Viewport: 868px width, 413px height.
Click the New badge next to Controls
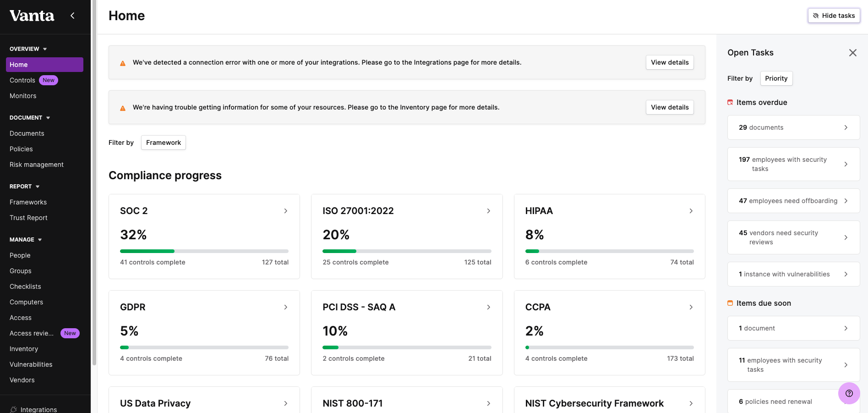pos(49,80)
